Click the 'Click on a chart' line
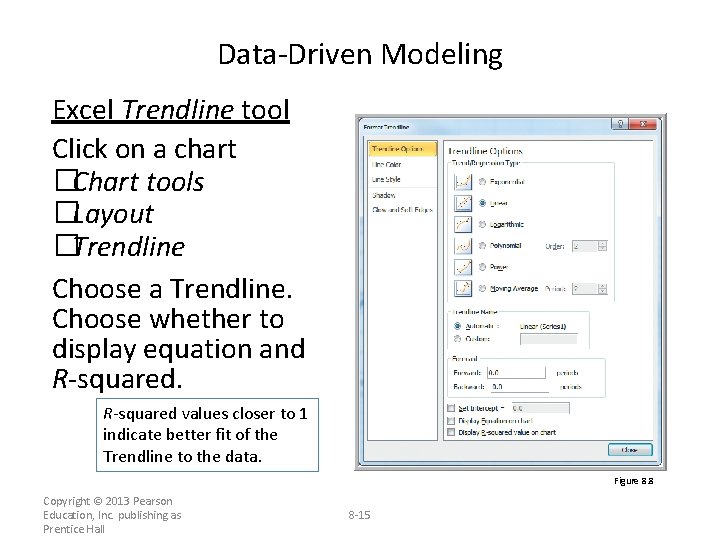Image resolution: width=720 pixels, height=540 pixels. (144, 149)
